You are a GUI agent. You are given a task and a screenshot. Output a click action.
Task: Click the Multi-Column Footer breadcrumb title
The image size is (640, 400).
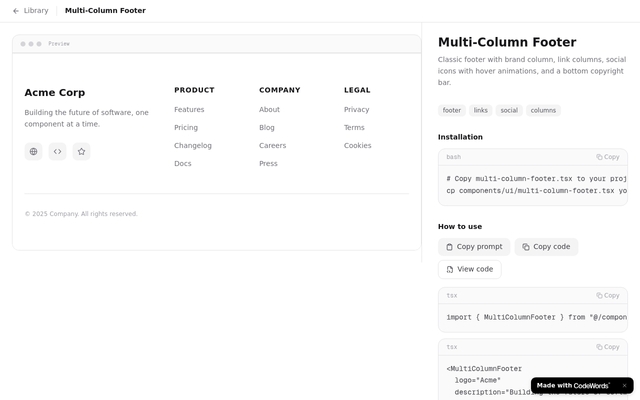coord(105,11)
